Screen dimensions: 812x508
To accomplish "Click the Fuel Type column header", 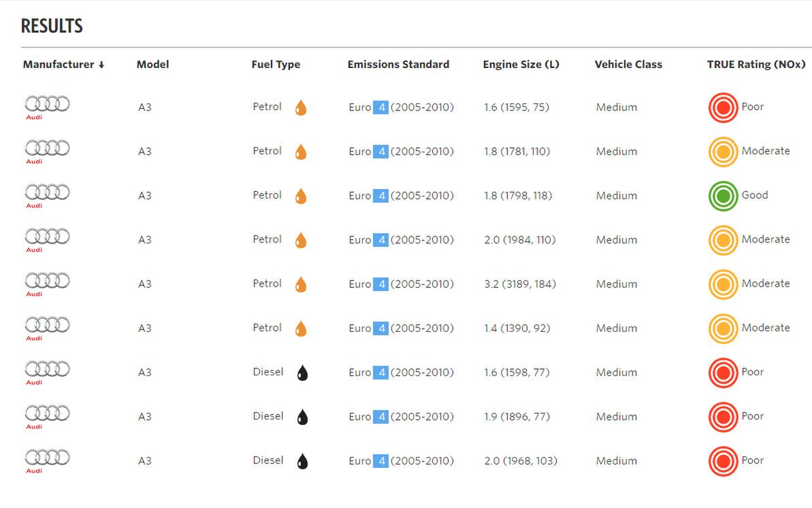I will point(276,65).
